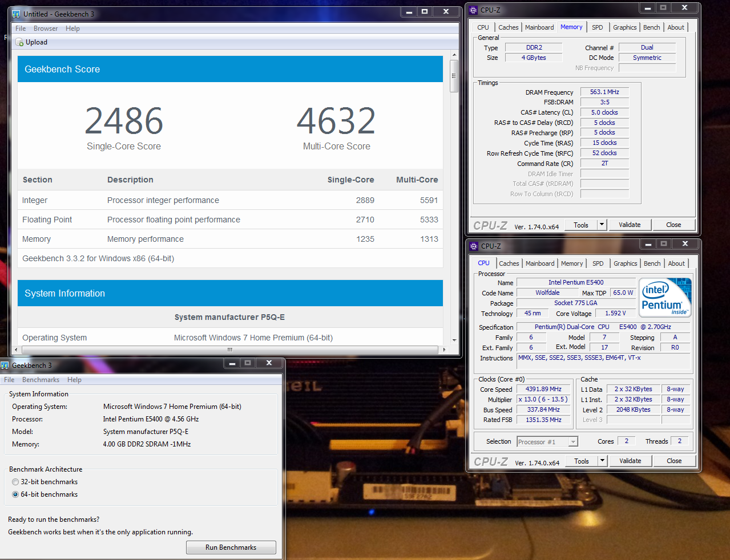Click scroll up arrow in Geekbench results
Viewport: 730px width, 560px height.
tap(454, 55)
